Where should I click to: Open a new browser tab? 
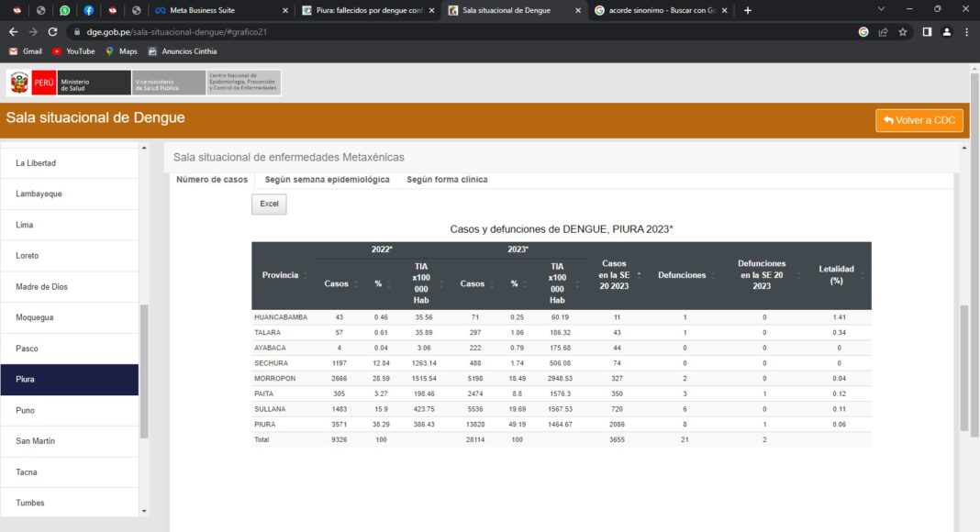point(748,11)
